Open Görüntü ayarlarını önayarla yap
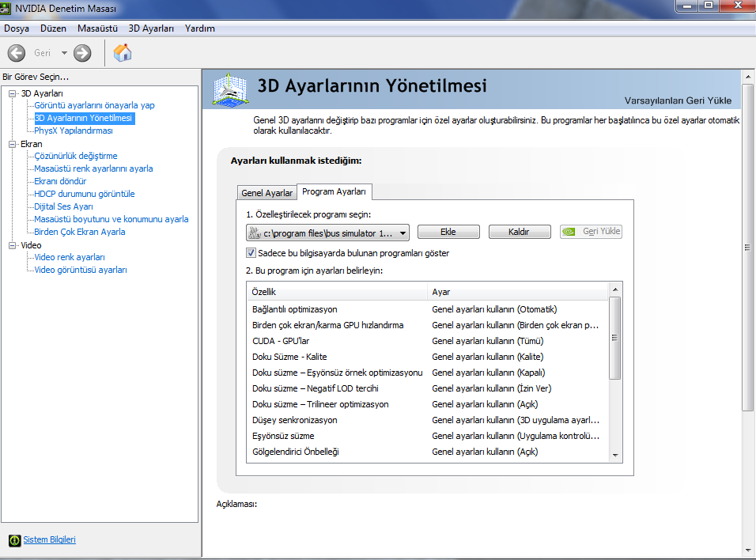The image size is (756, 560). [95, 105]
